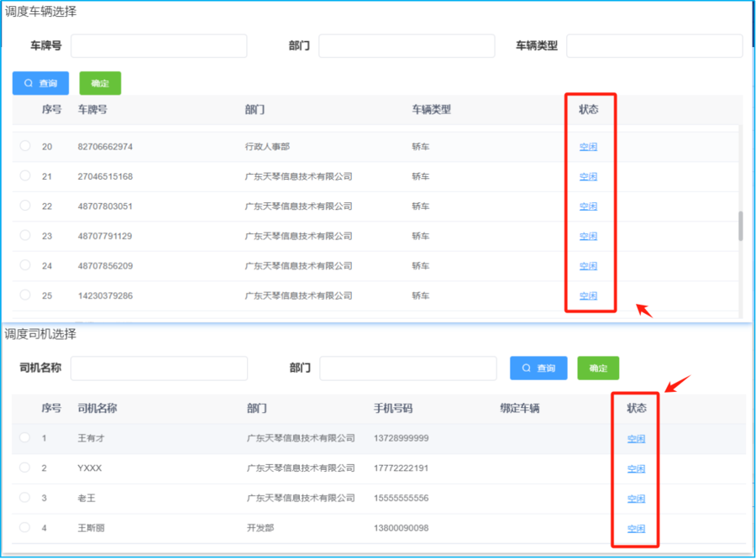Click plate number 48707803051
This screenshot has height=559, width=756.
coord(105,206)
